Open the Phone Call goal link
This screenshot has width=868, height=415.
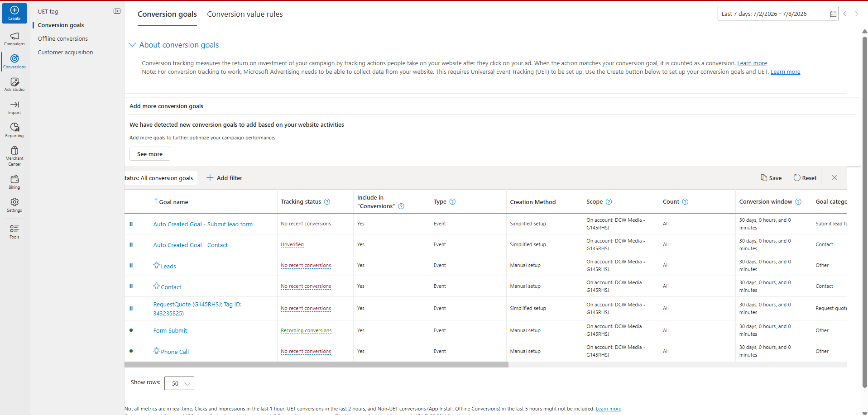[175, 352]
